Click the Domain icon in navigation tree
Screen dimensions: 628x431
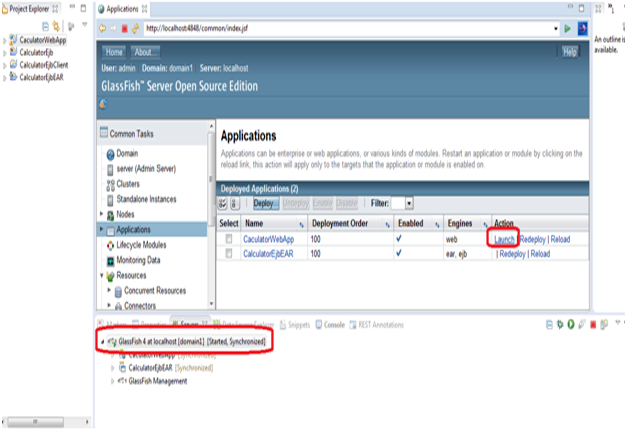pos(111,155)
